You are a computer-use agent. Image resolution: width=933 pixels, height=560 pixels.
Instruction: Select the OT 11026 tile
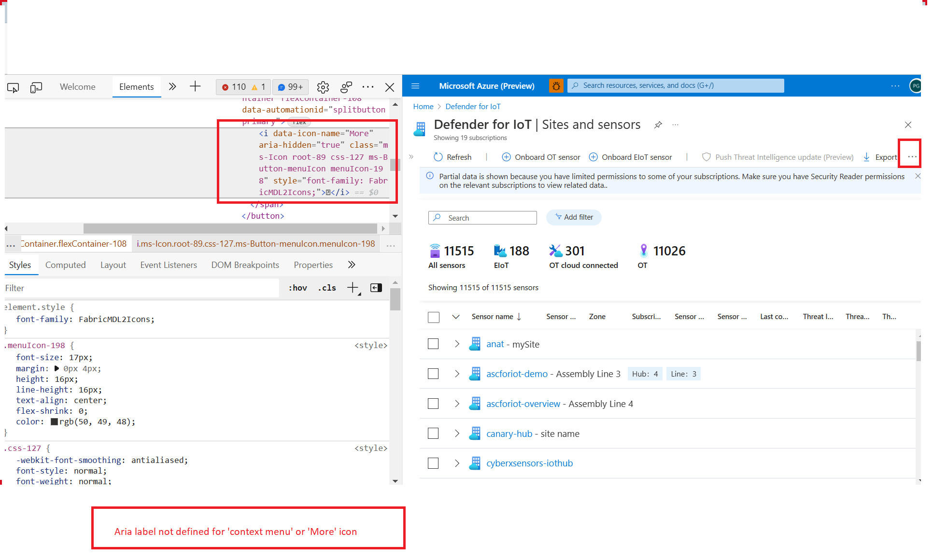point(662,257)
